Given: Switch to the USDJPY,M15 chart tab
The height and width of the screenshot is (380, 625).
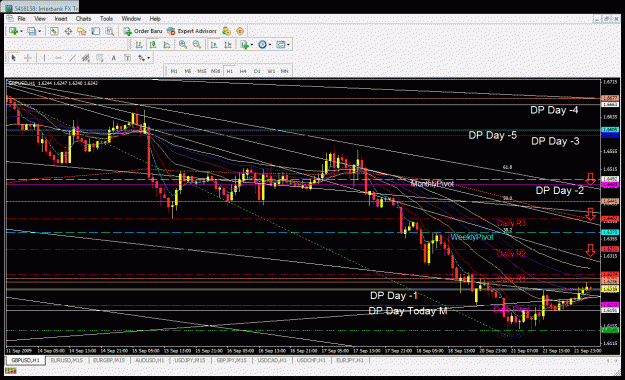Looking at the screenshot, I should click(x=190, y=360).
